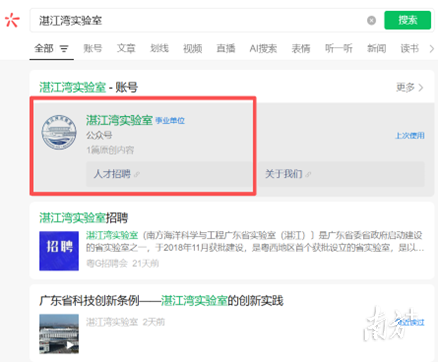438x362 pixels.
Task: Switch to the 文章 tab
Action: 126,49
